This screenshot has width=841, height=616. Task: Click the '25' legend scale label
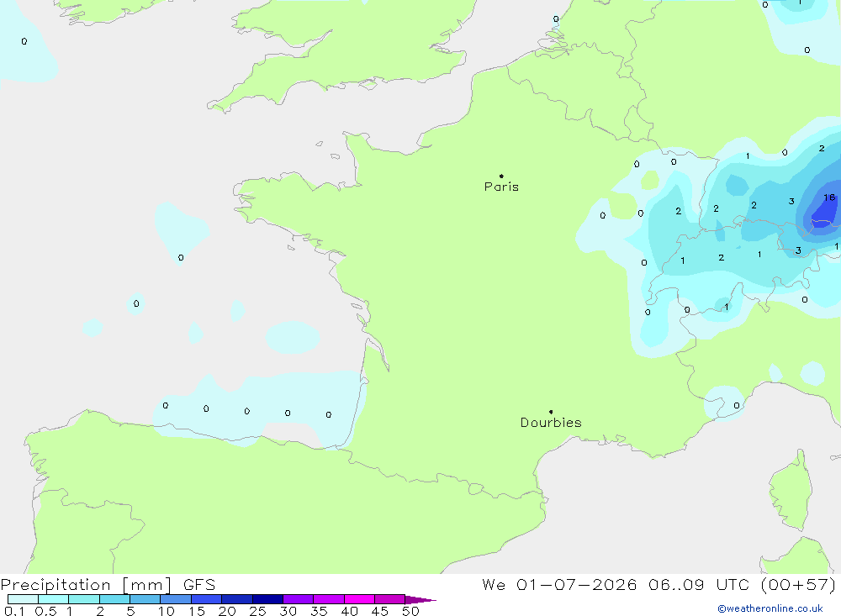[257, 611]
